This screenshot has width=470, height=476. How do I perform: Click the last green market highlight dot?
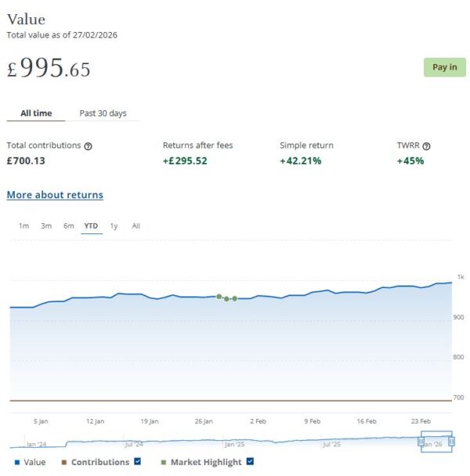click(234, 298)
